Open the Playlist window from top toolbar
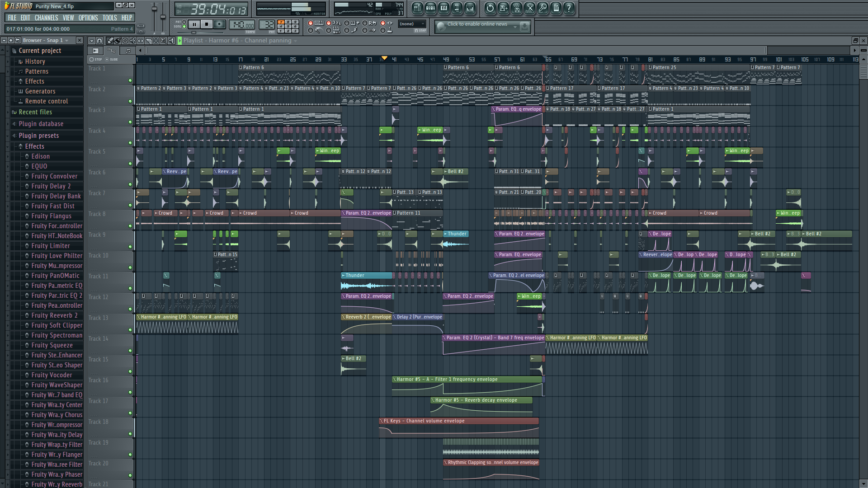 point(417,8)
